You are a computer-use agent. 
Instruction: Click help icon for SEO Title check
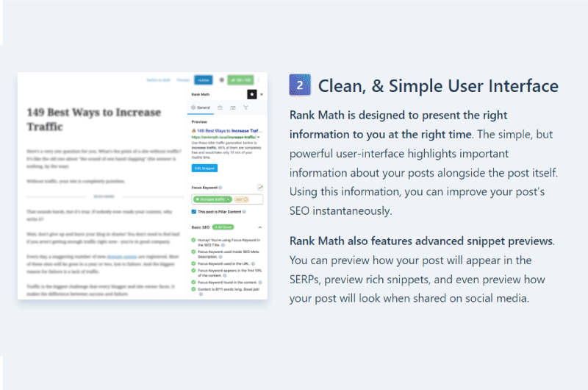(223, 245)
